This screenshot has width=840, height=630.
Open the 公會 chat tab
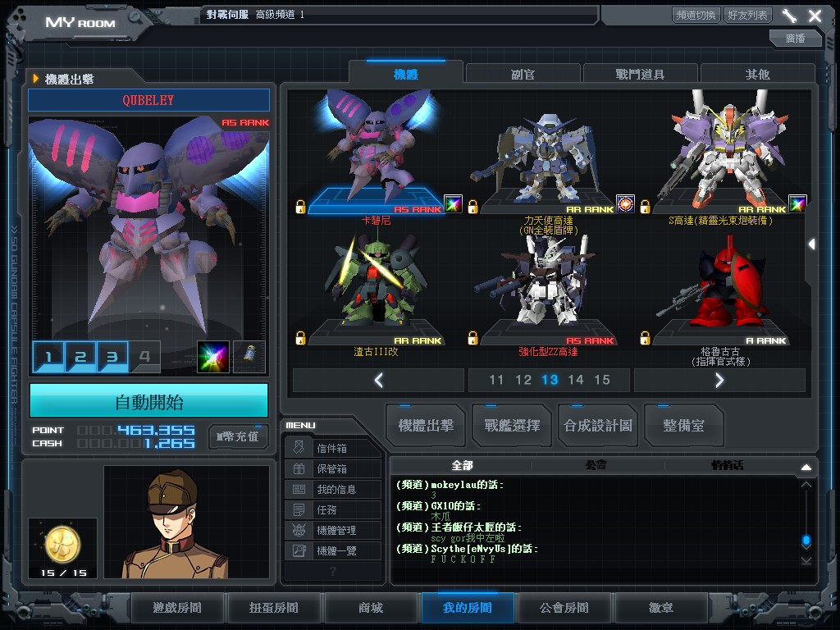coord(596,465)
